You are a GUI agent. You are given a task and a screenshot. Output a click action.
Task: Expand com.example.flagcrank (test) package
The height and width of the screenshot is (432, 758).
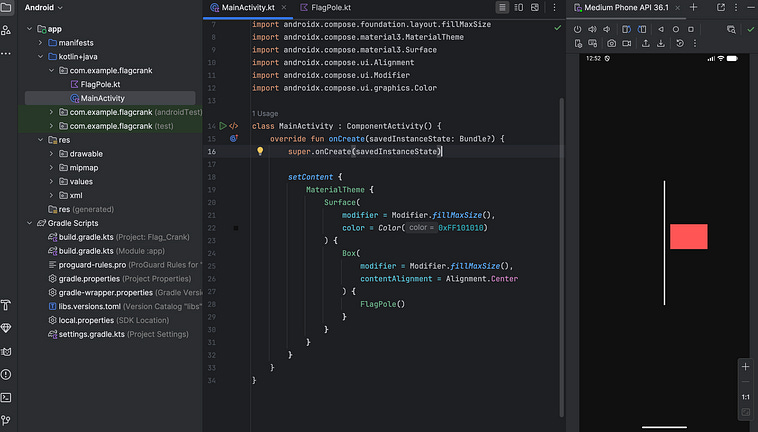click(x=51, y=126)
